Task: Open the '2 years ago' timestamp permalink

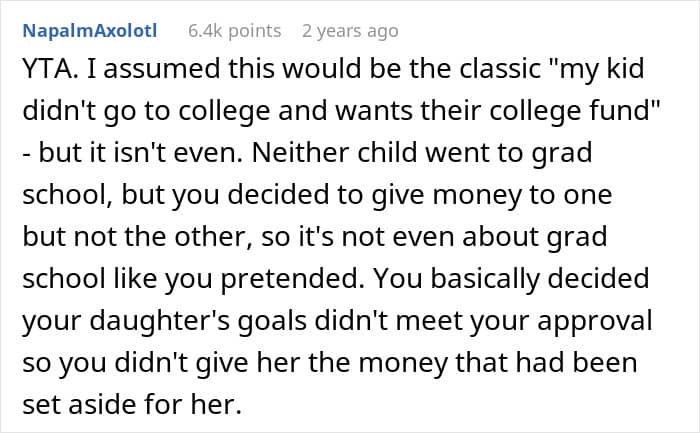Action: click(350, 30)
